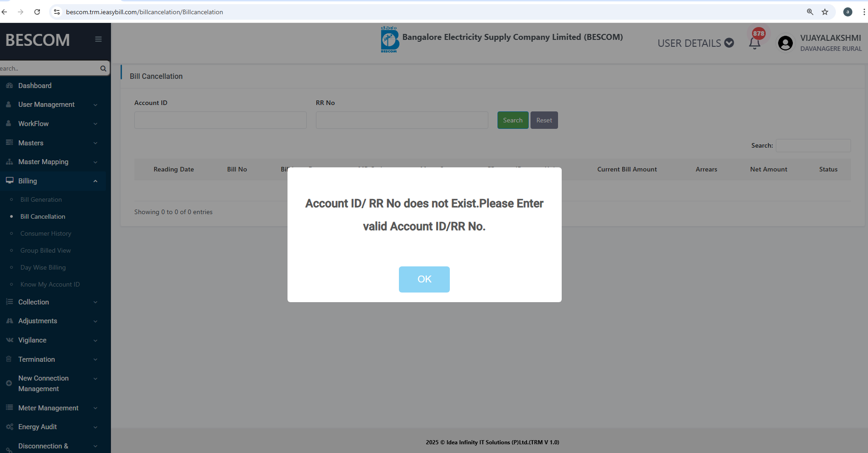The image size is (868, 453).
Task: Bookmark this page with the star icon
Action: pos(825,12)
